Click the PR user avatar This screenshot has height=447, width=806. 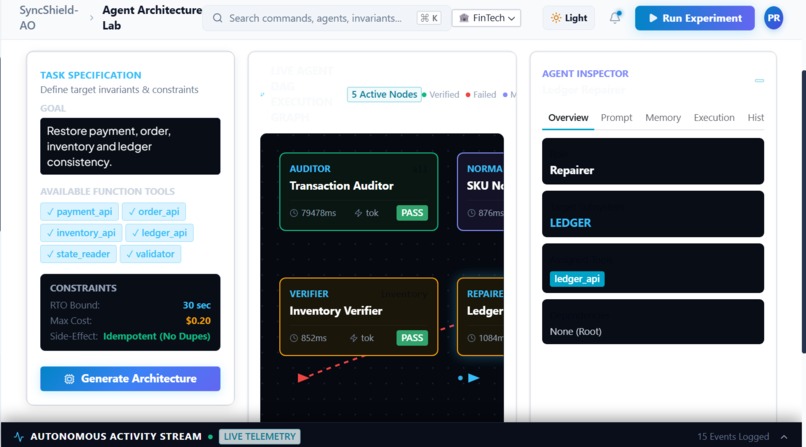pyautogui.click(x=773, y=18)
